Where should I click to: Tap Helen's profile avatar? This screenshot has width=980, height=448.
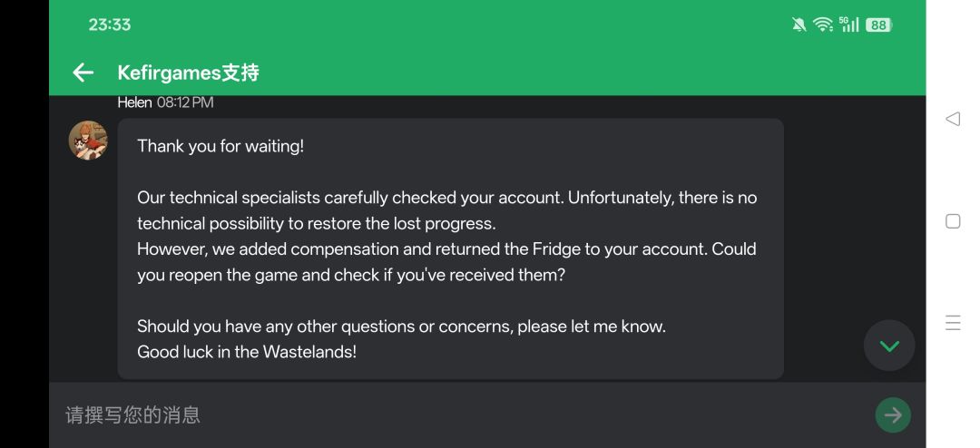(88, 141)
